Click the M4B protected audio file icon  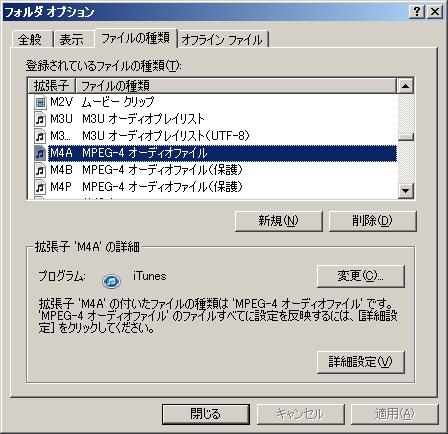pos(40,170)
